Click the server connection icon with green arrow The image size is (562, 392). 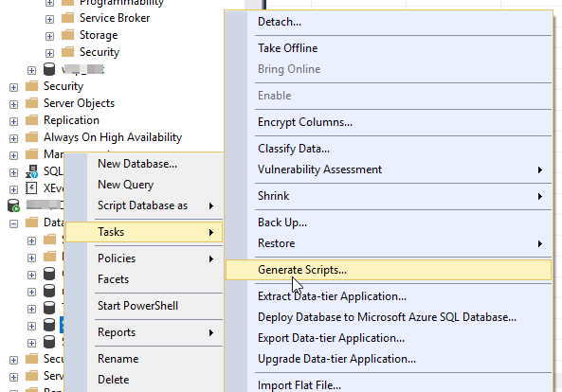tap(13, 205)
